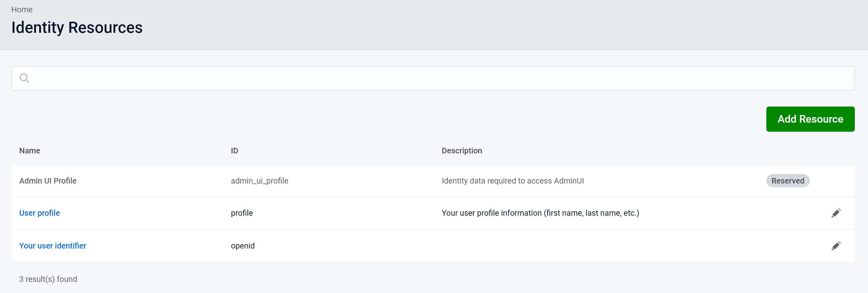Screen dimensions: 868x293
Task: Click the edit pencil for User profile row
Action: [x=836, y=213]
